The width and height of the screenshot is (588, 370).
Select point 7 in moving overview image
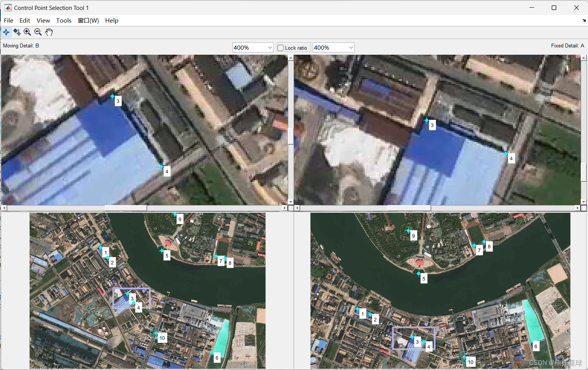click(216, 256)
